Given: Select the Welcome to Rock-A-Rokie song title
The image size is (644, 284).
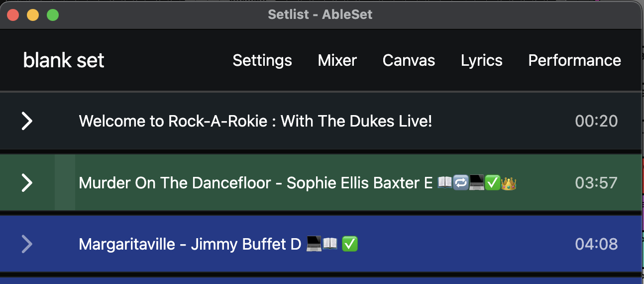Looking at the screenshot, I should point(255,121).
